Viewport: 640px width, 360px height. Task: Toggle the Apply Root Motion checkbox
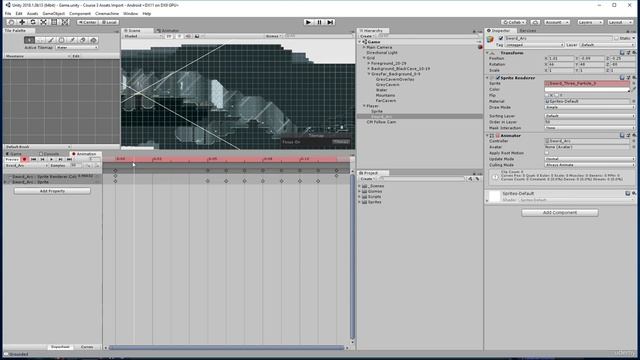[x=547, y=153]
